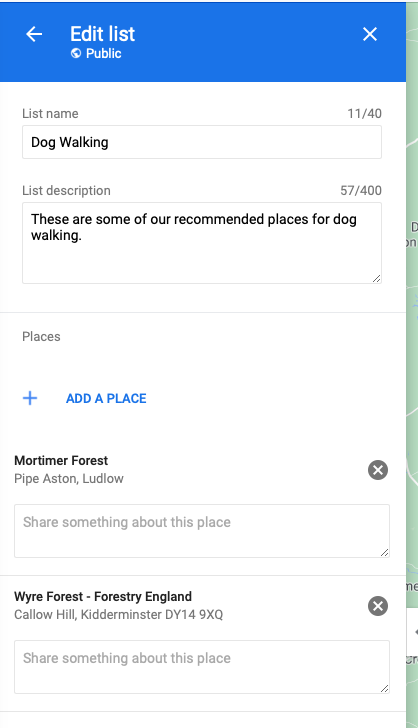Open the Mortimer Forest place title
The image size is (418, 728).
(61, 461)
